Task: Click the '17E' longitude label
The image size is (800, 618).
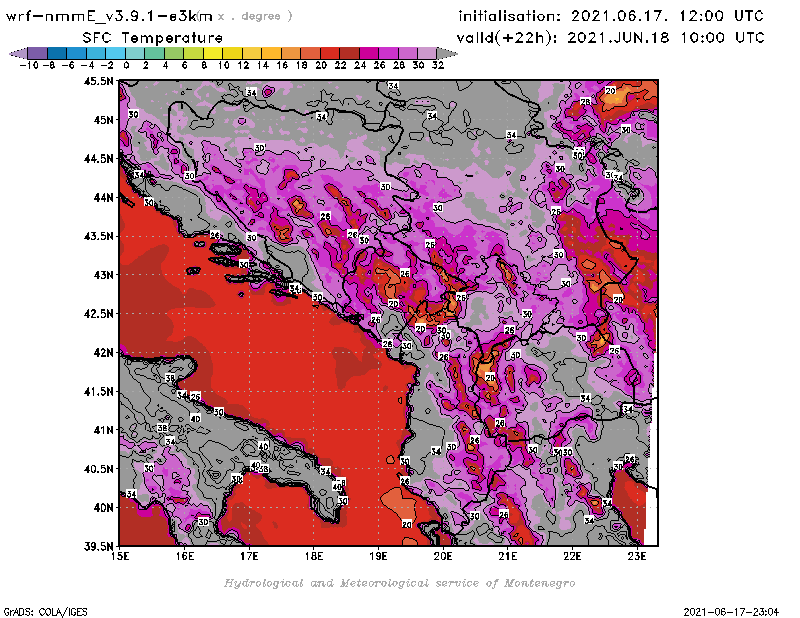Action: click(x=249, y=556)
